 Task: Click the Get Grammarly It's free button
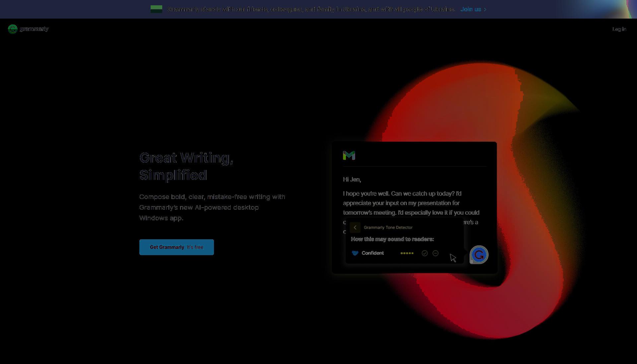tap(177, 247)
